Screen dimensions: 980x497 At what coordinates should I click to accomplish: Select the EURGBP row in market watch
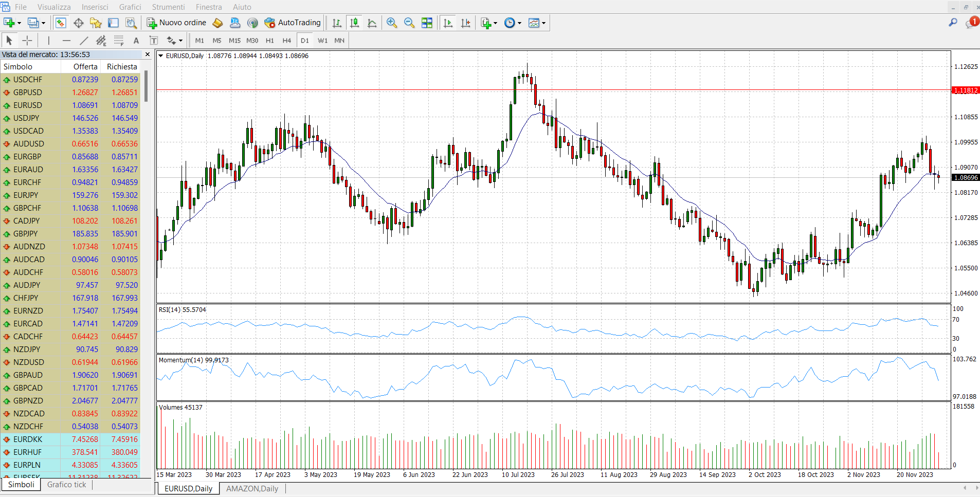pyautogui.click(x=70, y=157)
